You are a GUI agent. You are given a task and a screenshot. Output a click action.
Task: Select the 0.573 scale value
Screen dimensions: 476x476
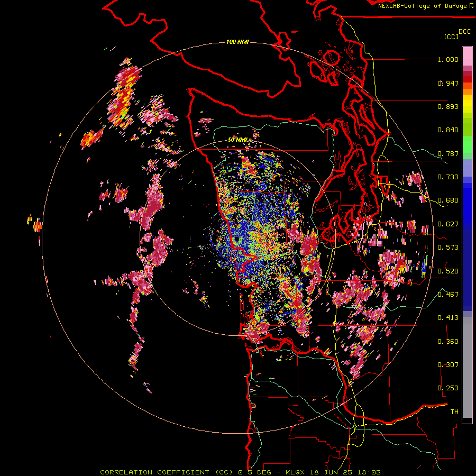click(x=448, y=248)
